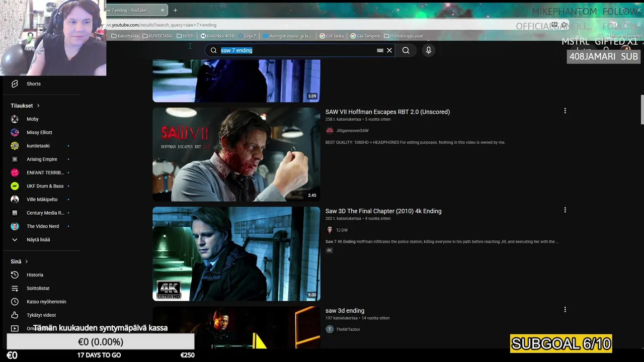Close the saw 7 ending YouTube tab
The image size is (644, 362).
pos(163,10)
